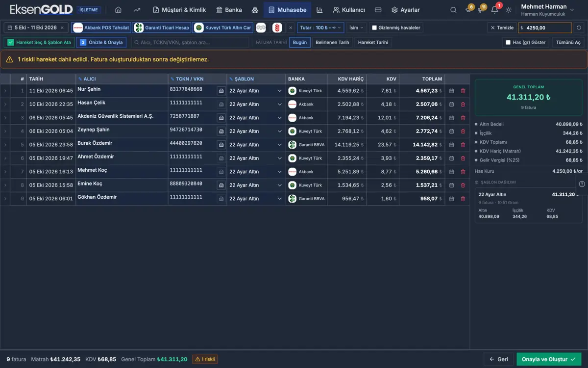Open the şablon dropdown for Nur Şahin

click(x=256, y=91)
